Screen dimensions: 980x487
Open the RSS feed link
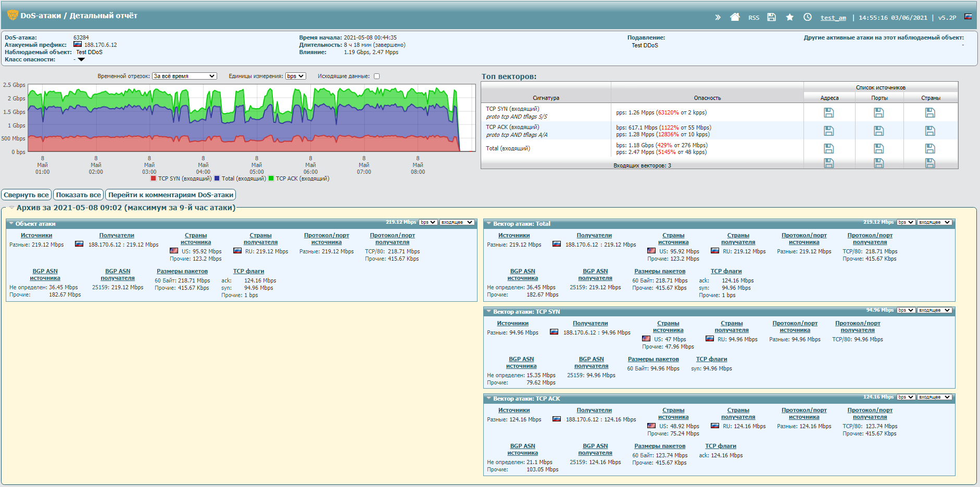pos(753,18)
